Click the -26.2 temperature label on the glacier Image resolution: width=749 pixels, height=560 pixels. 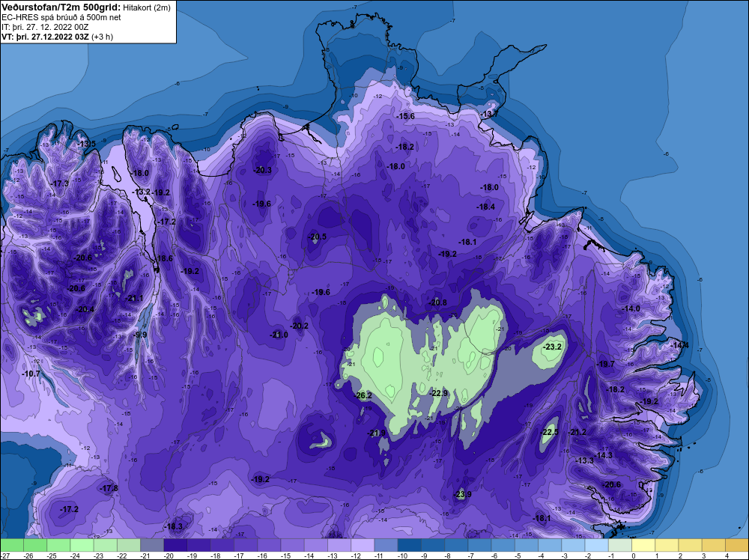(x=363, y=395)
